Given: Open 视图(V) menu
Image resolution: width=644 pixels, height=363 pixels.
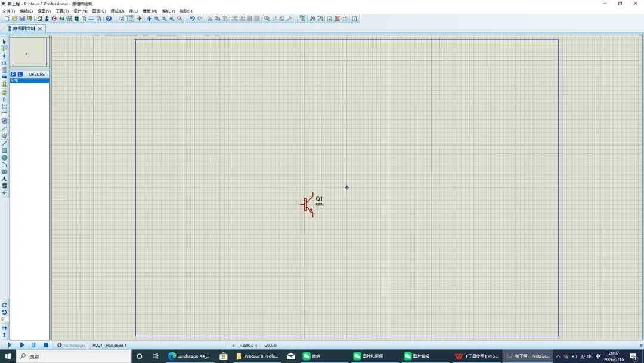Looking at the screenshot, I should [44, 11].
